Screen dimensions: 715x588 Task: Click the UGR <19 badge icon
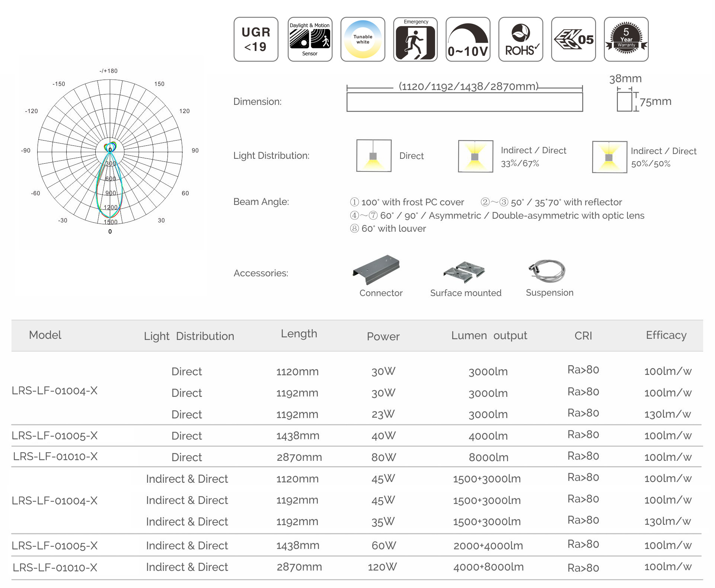(256, 39)
